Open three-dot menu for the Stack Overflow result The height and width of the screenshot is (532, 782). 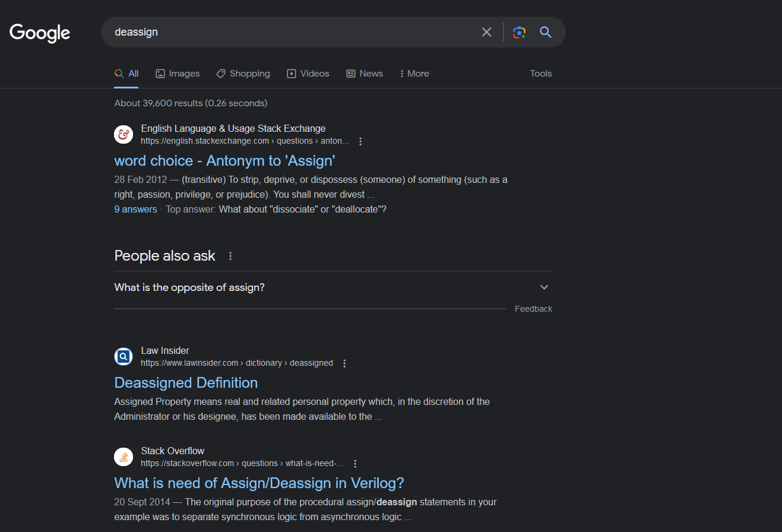click(355, 464)
